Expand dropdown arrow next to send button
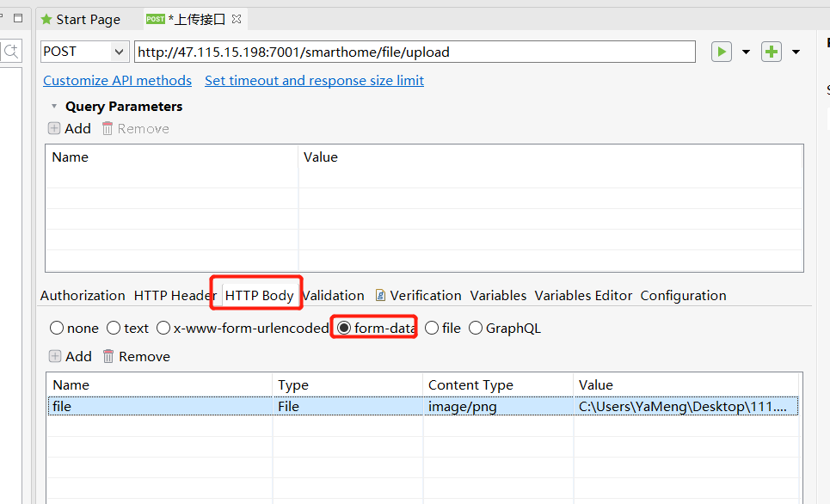Screen dimensions: 830x504 tap(746, 52)
